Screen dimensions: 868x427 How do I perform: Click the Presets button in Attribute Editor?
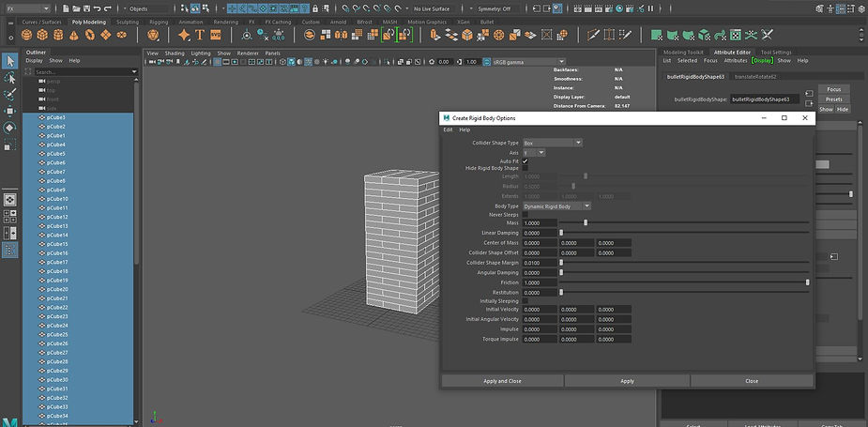833,99
